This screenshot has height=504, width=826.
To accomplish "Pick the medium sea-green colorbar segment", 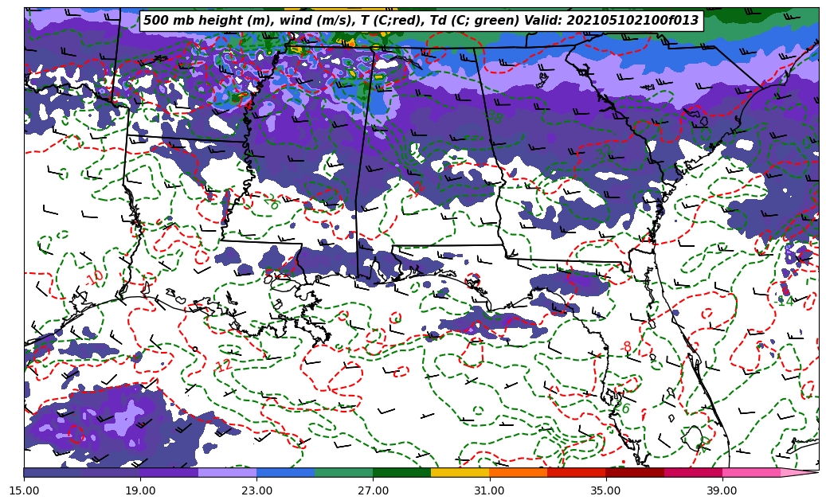I will coord(343,472).
